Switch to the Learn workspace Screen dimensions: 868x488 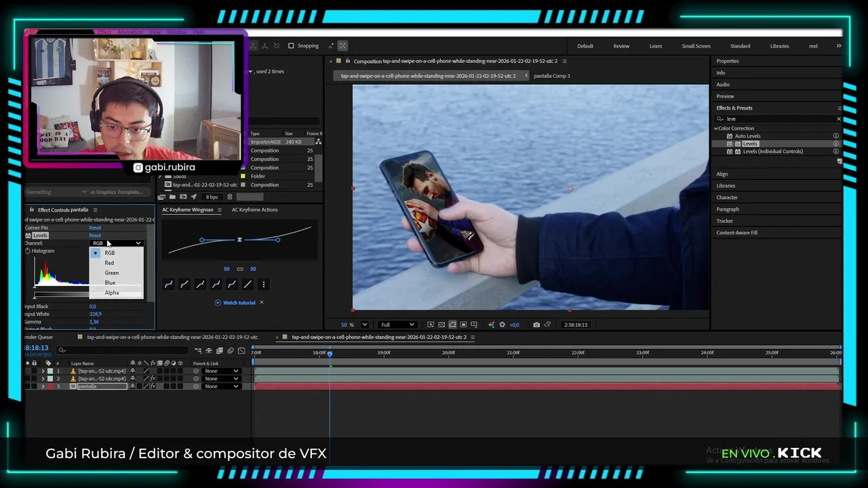656,46
